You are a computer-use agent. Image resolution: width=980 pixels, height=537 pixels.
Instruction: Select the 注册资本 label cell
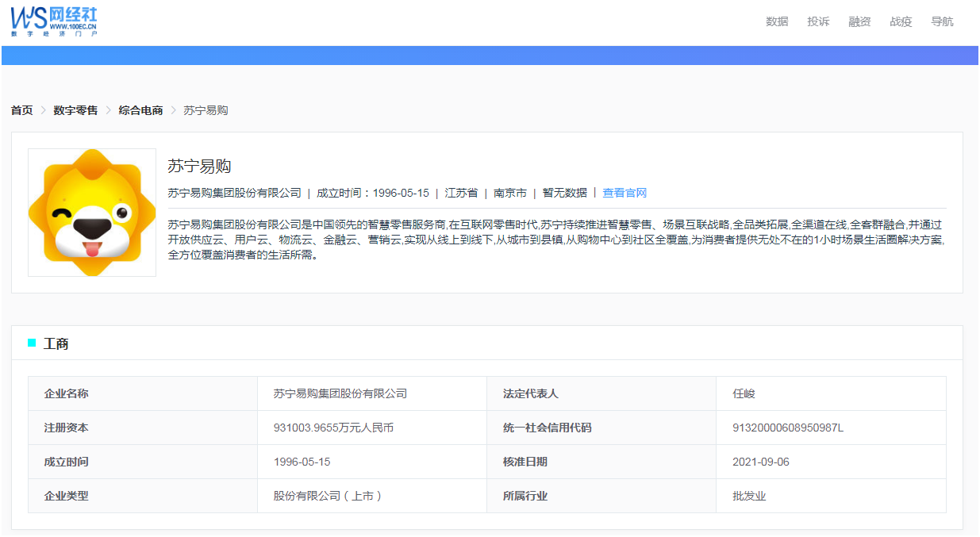[143, 428]
